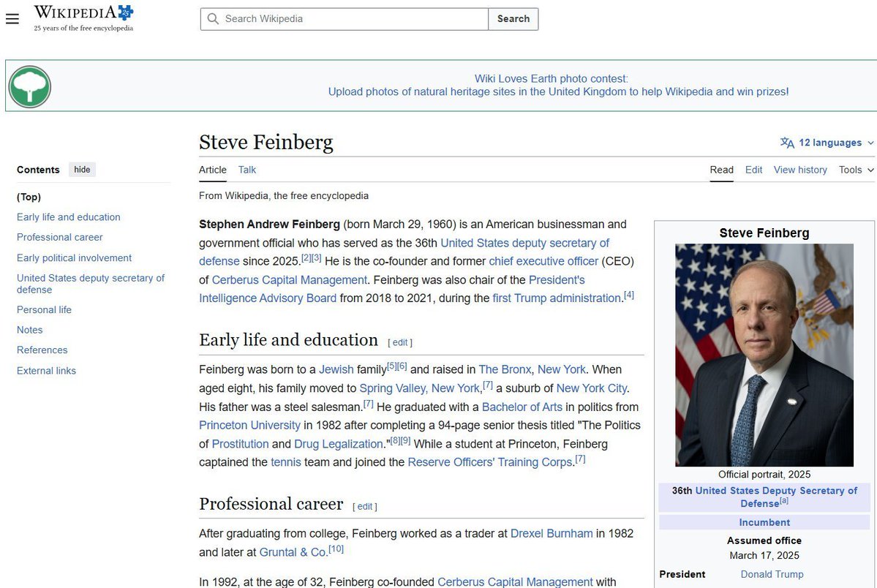Click the Search button

(x=513, y=18)
